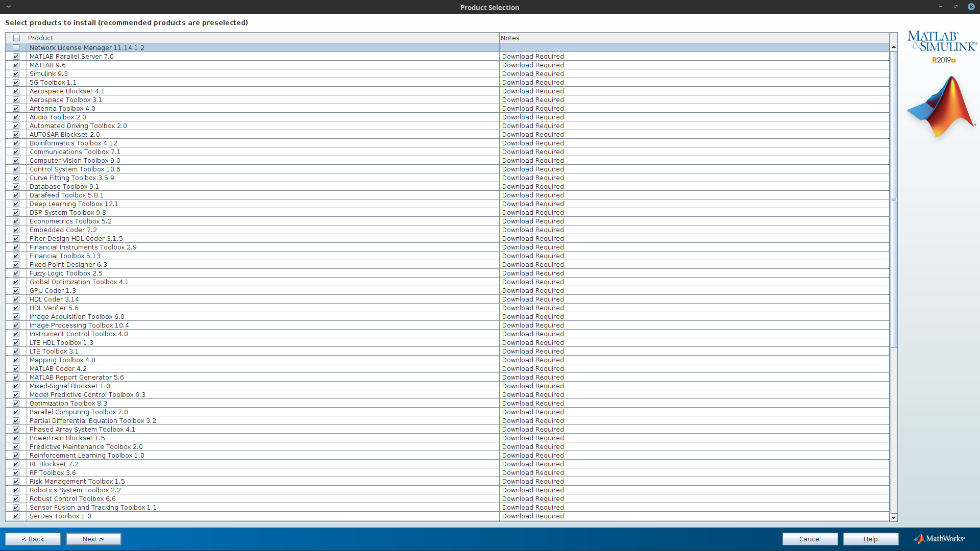Uncheck 5G Toolbox 1.1
Viewport: 980px width, 551px height.
pos(16,83)
